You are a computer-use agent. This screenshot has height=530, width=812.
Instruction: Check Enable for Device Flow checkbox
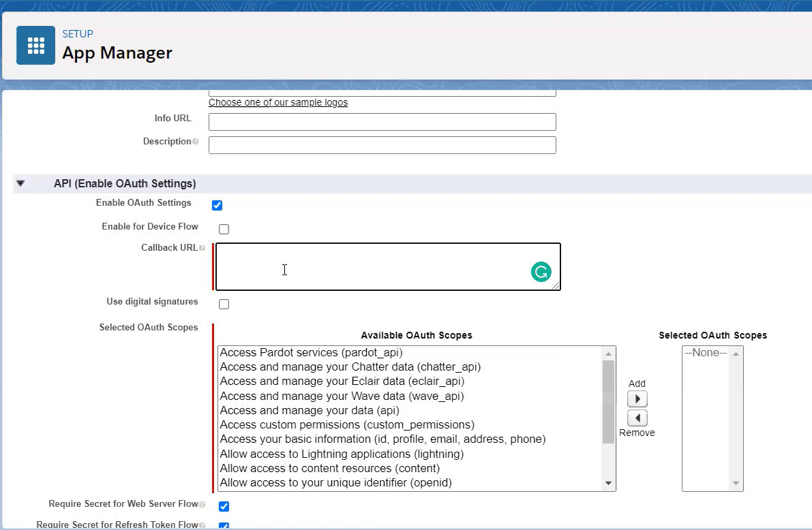coord(224,229)
